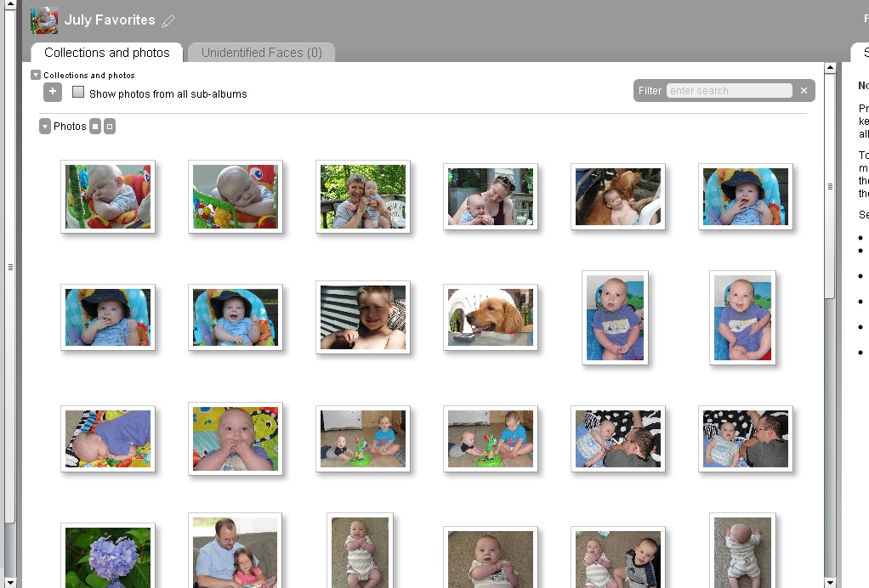
Task: Click the July Favorites album cover image
Action: 44,20
